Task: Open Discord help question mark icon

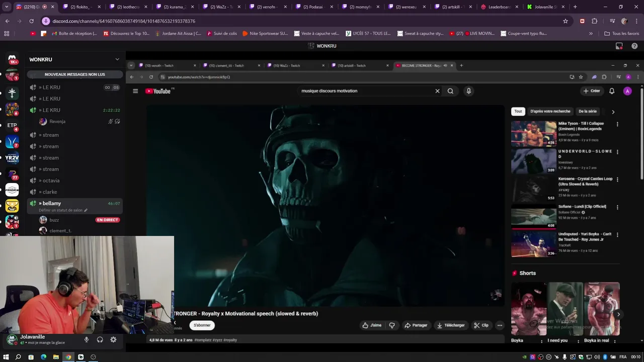Action: click(x=634, y=46)
